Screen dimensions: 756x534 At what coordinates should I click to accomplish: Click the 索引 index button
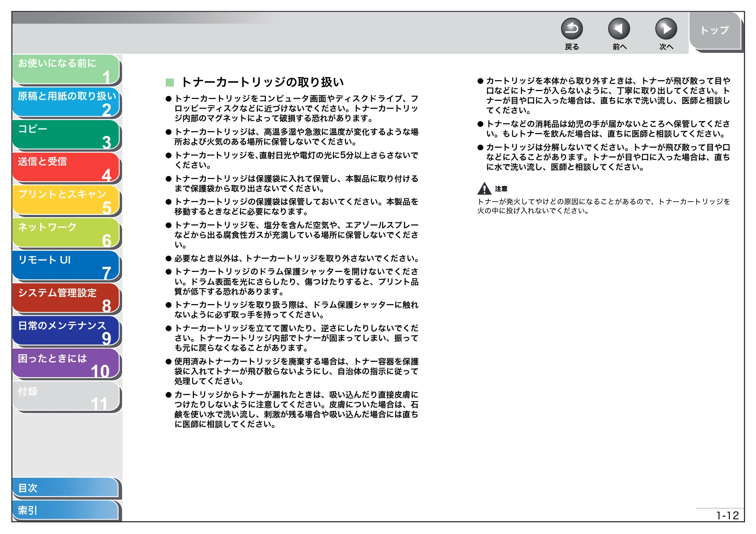tap(65, 510)
